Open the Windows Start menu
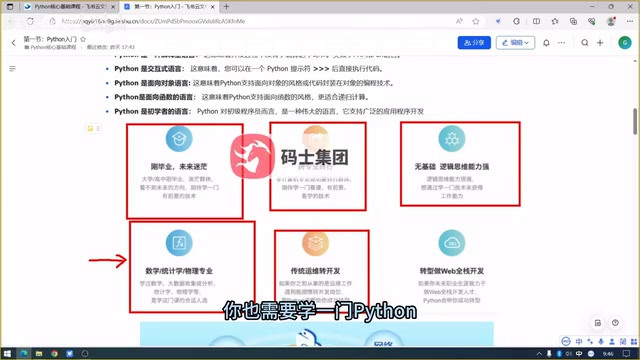 point(7,353)
